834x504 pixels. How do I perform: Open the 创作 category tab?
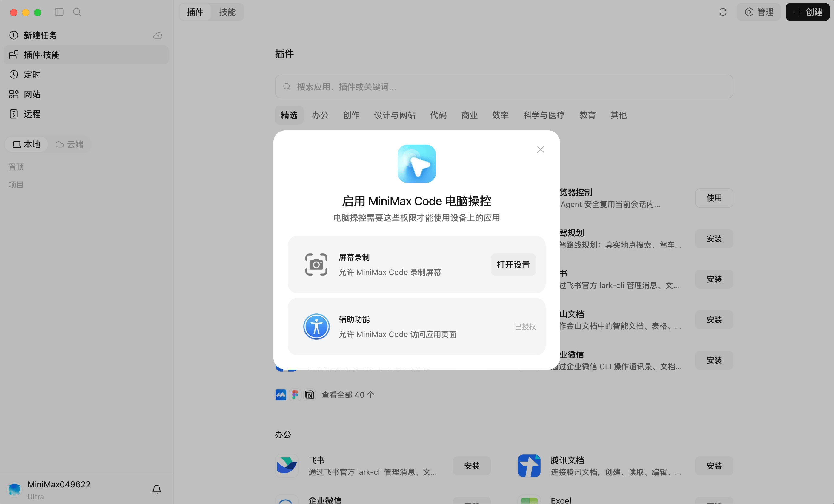[x=351, y=115]
